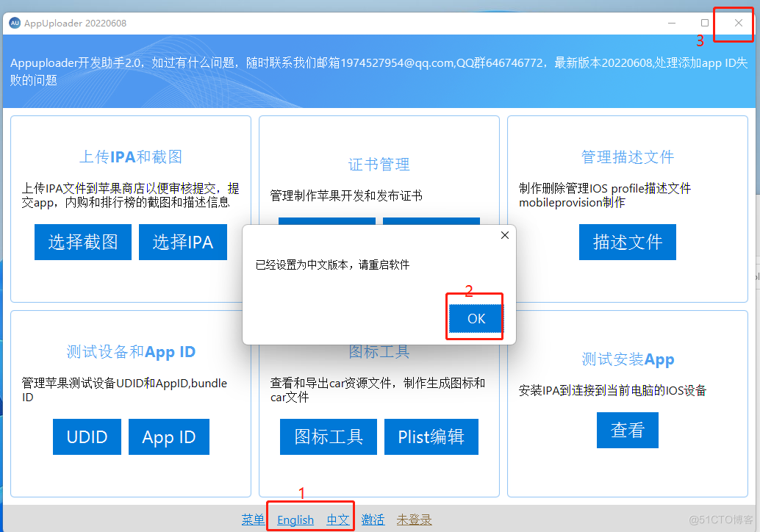Click the 选择IPA button
This screenshot has width=760, height=532.
point(183,242)
